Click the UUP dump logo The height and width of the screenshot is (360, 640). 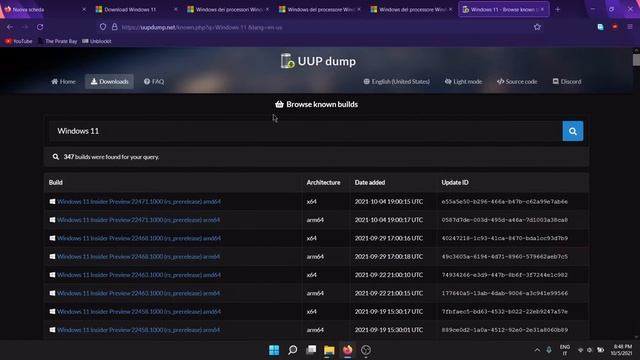[x=318, y=61]
